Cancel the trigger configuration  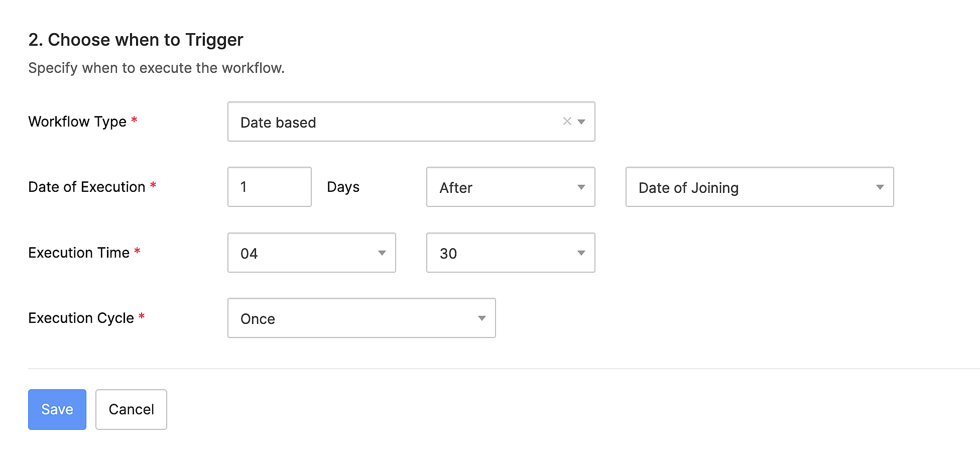(x=131, y=409)
